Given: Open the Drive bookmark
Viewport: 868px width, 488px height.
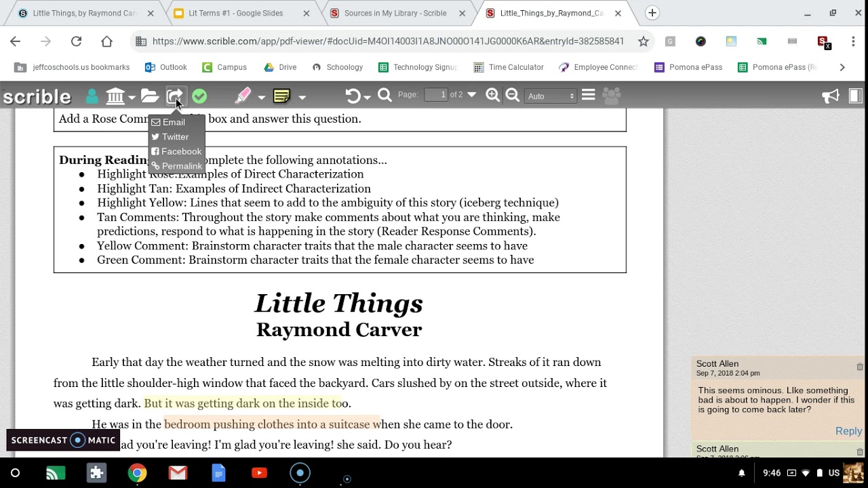Looking at the screenshot, I should [x=280, y=67].
